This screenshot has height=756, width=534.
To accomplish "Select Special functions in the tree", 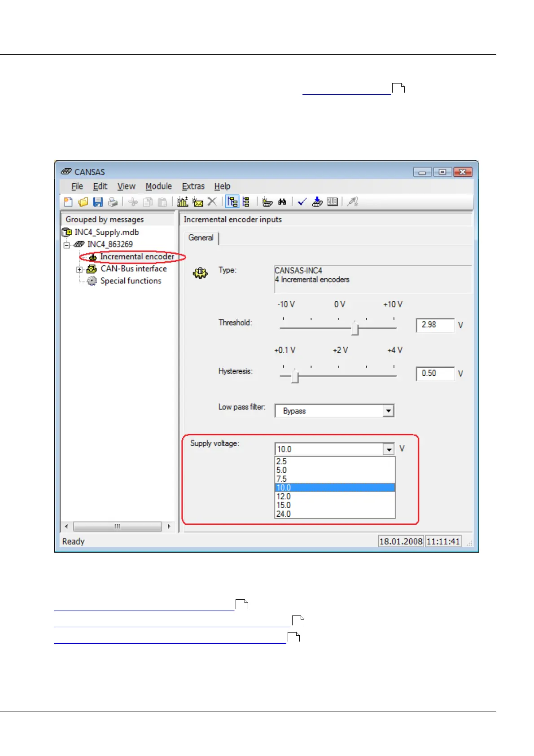I will click(x=131, y=281).
